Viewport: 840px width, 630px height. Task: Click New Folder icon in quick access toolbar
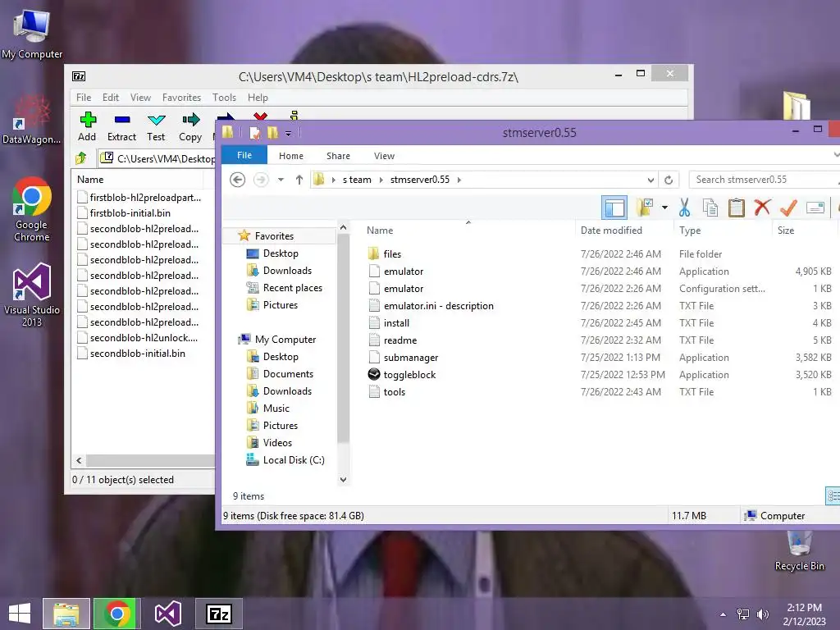point(272,132)
